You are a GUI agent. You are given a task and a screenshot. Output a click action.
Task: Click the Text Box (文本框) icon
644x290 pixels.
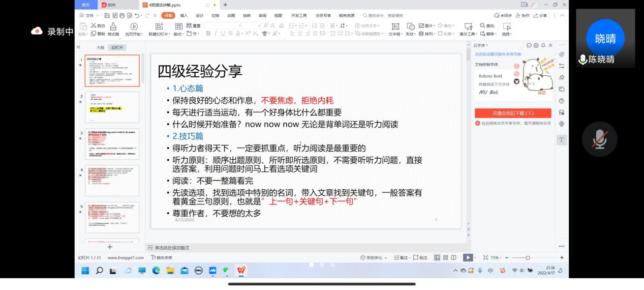click(395, 26)
